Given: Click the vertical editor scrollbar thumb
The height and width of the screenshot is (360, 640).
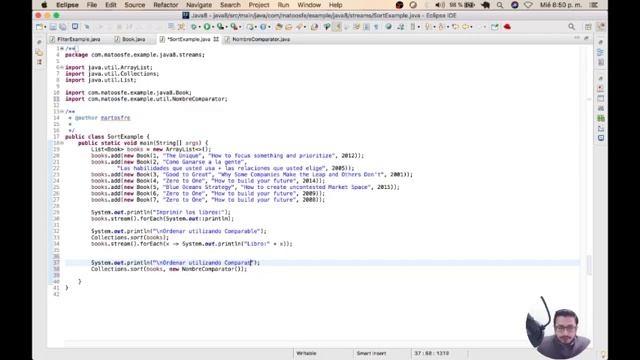Looking at the screenshot, I should [589, 265].
